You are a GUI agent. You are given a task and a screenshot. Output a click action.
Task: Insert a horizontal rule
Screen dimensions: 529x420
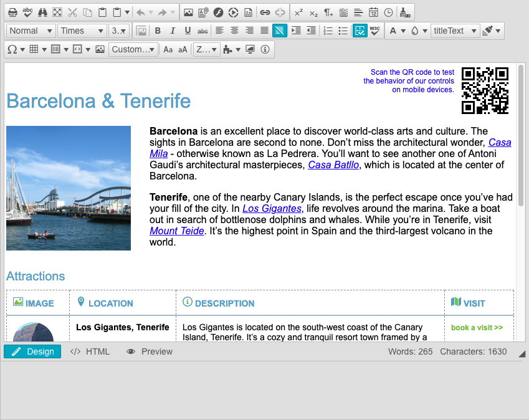[358, 13]
